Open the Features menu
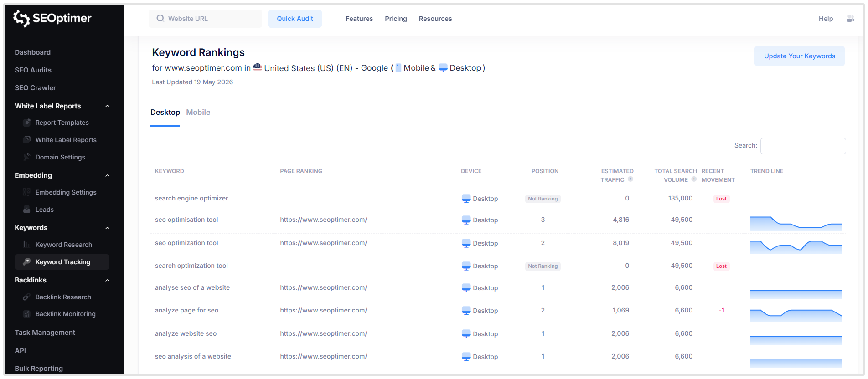The image size is (868, 379). coord(359,19)
